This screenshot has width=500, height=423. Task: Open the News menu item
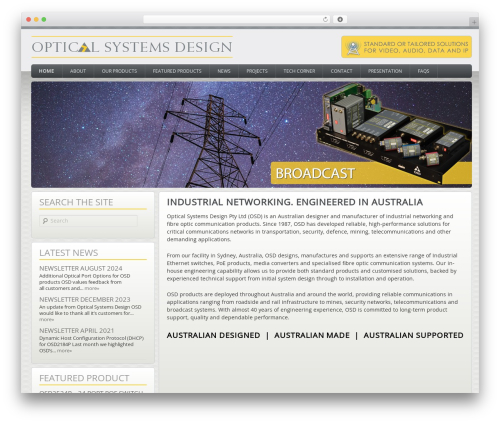(224, 71)
